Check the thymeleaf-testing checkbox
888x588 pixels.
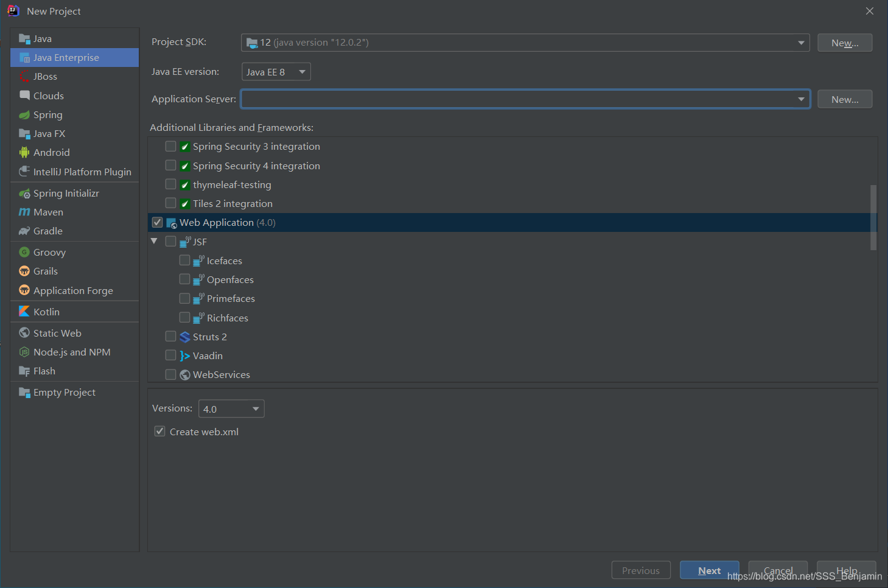tap(171, 184)
